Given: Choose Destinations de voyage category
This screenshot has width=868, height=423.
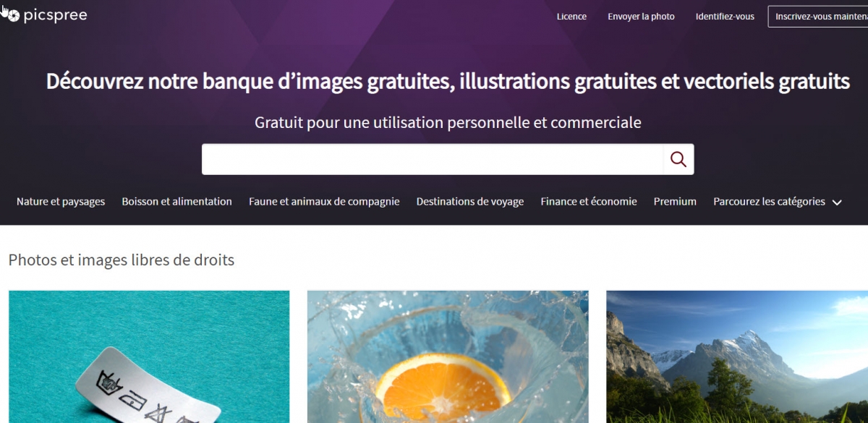Looking at the screenshot, I should 470,202.
